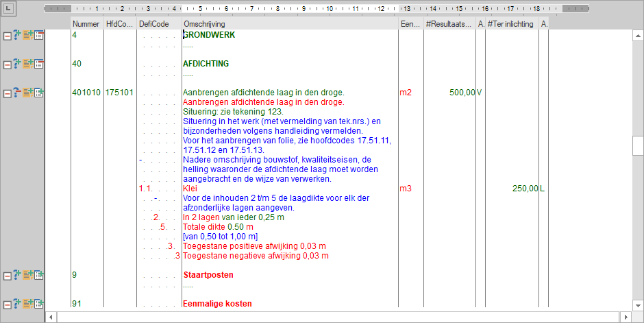Click the horizontal scrollbar left arrow

50,317
